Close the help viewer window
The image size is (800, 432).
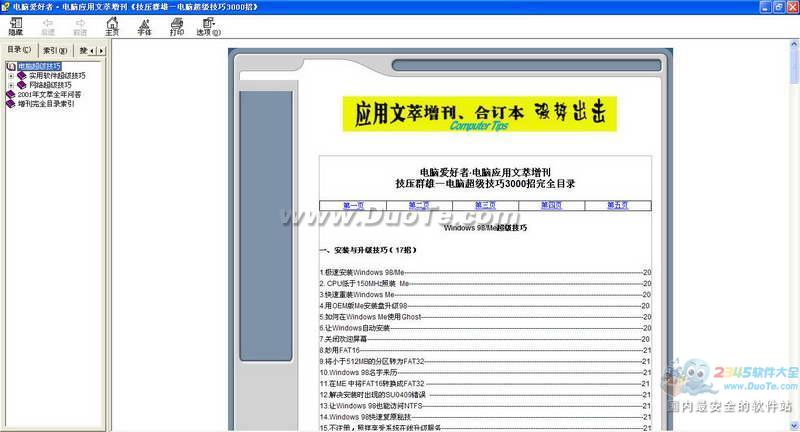792,7
